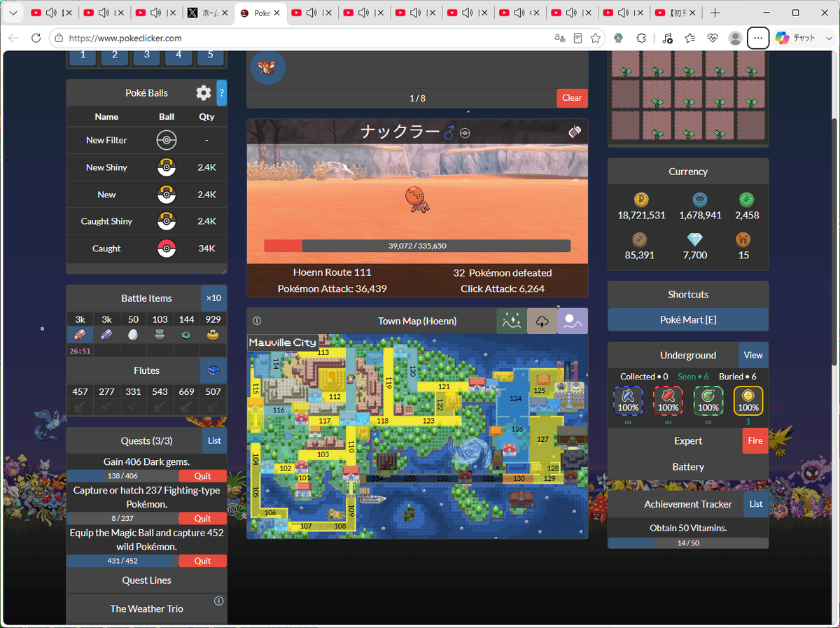Open the Underground View button
840x628 pixels.
753,355
